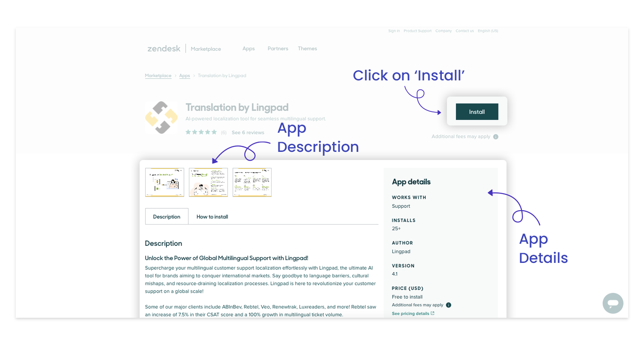Open the Product Support link
The width and height of the screenshot is (644, 345).
coord(418,31)
